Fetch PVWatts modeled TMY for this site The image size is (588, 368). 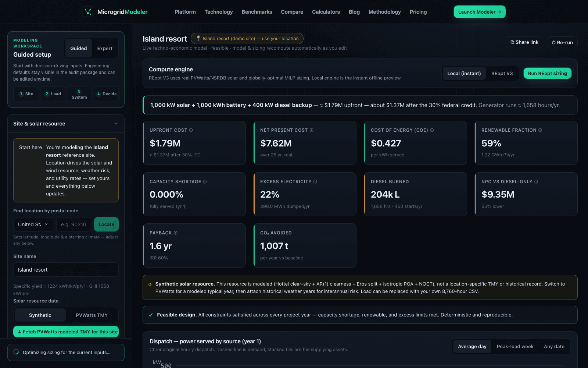[x=66, y=332]
